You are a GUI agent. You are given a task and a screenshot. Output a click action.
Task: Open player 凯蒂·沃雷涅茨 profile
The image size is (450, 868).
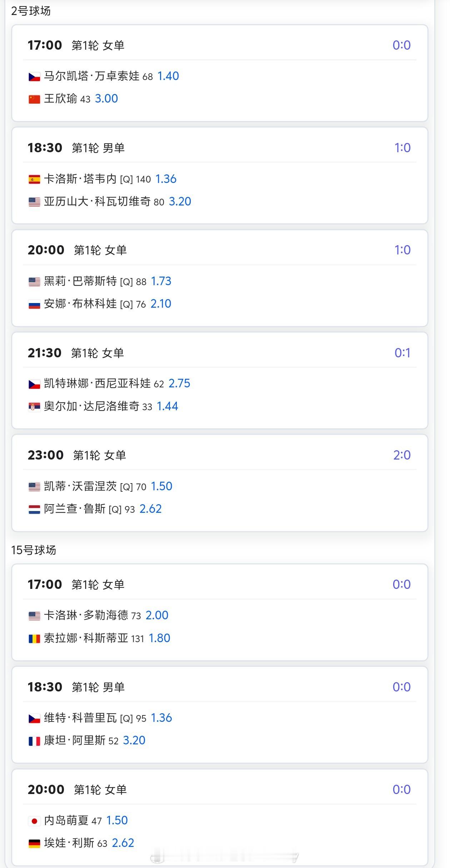80,486
